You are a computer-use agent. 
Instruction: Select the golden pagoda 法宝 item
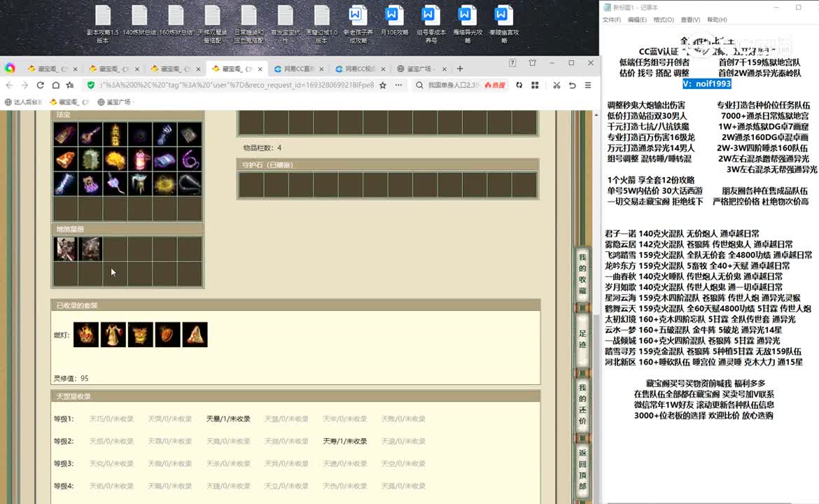coord(115,134)
